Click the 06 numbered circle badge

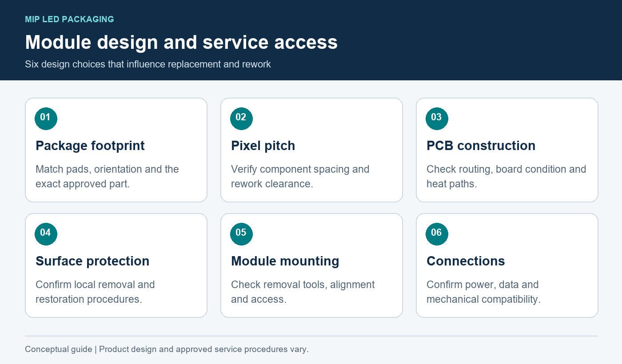(437, 234)
